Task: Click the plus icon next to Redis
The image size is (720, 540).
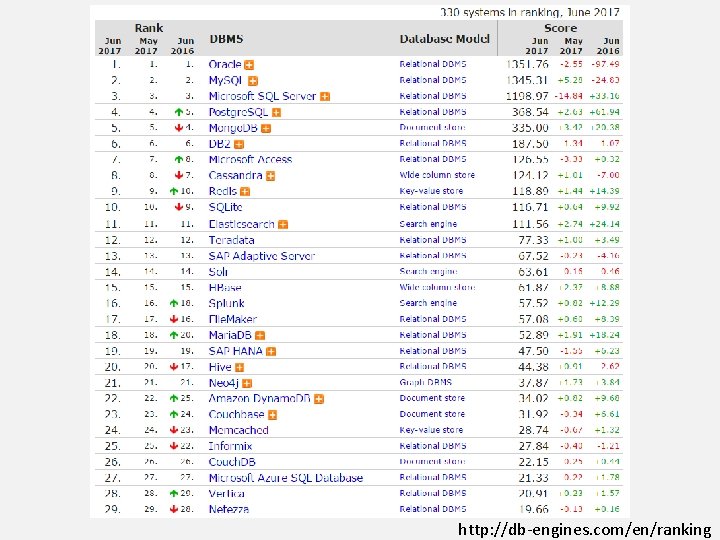Action: point(245,191)
